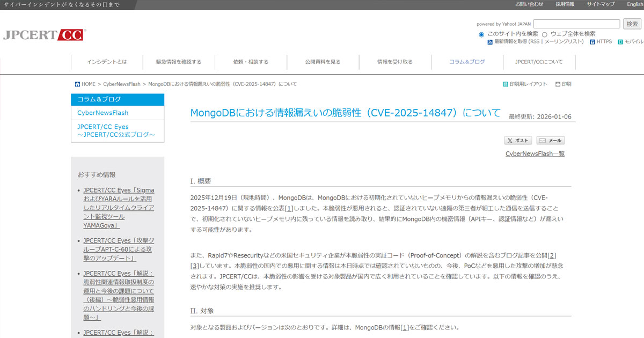Click the JPCERT/CC logo

click(x=44, y=35)
